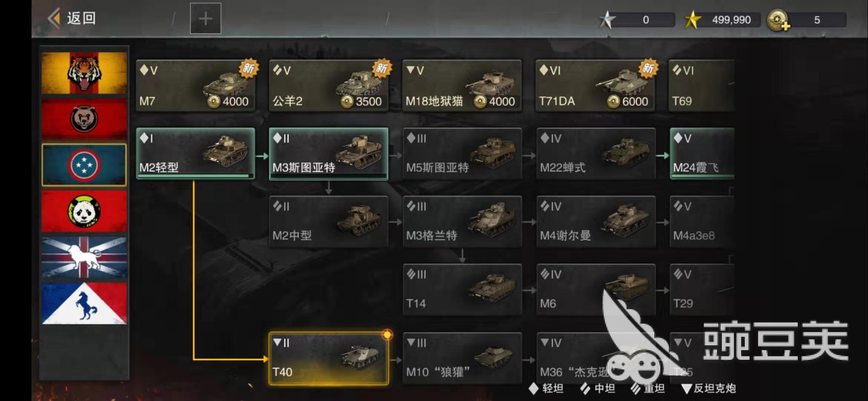
Task: Click the gold coin add icon
Action: pos(778,20)
